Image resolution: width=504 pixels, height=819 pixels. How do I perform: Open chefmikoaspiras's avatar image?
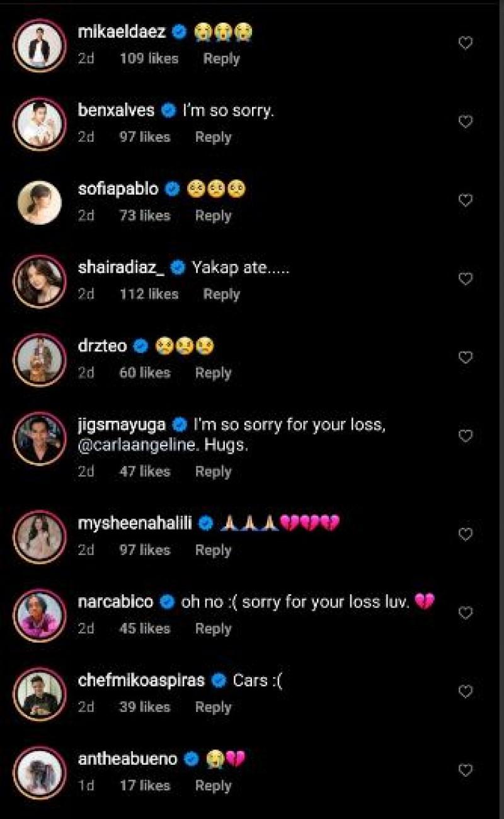(x=40, y=687)
